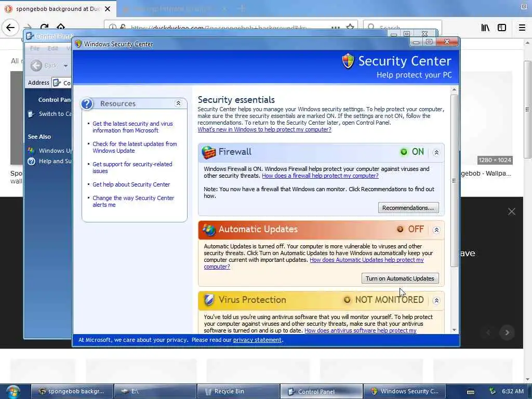Image resolution: width=532 pixels, height=399 pixels.
Task: Open Check for latest updates from Windows Update
Action: (135, 147)
